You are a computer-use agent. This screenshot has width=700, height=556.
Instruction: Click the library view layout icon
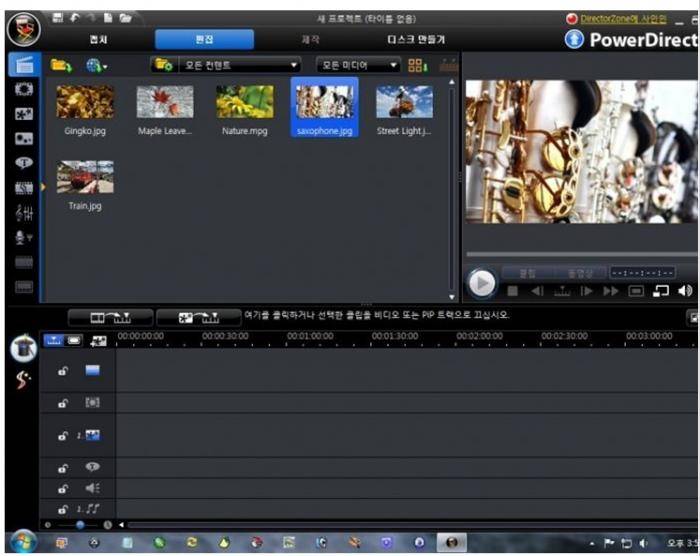[416, 65]
